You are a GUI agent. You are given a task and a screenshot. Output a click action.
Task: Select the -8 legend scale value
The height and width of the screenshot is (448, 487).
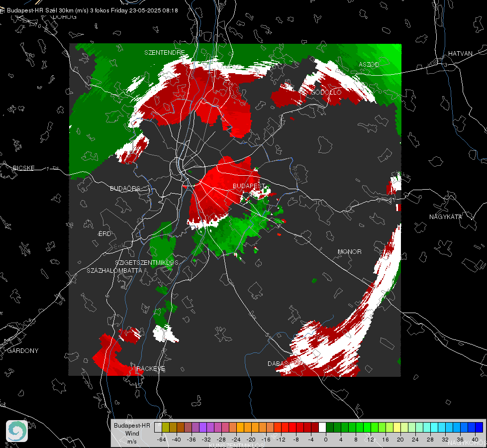[295, 440]
